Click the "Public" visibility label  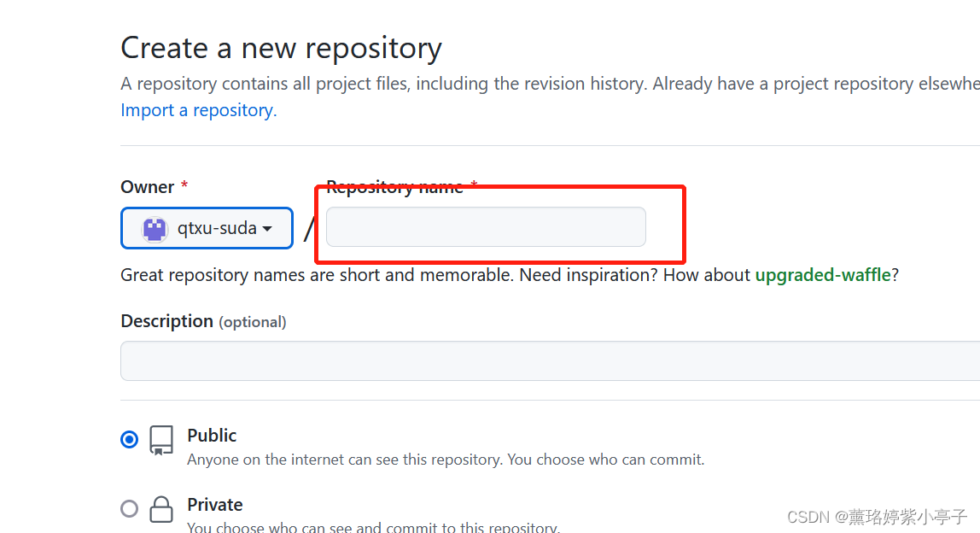pos(212,435)
